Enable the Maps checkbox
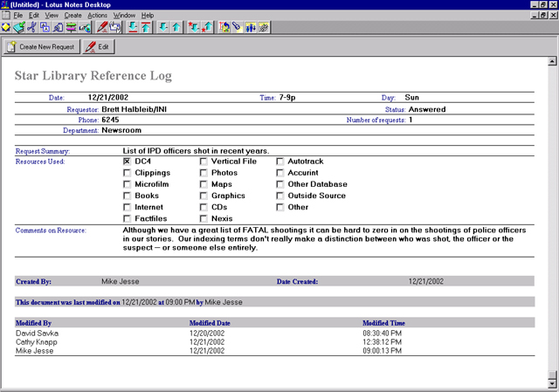The height and width of the screenshot is (392, 559). click(204, 184)
